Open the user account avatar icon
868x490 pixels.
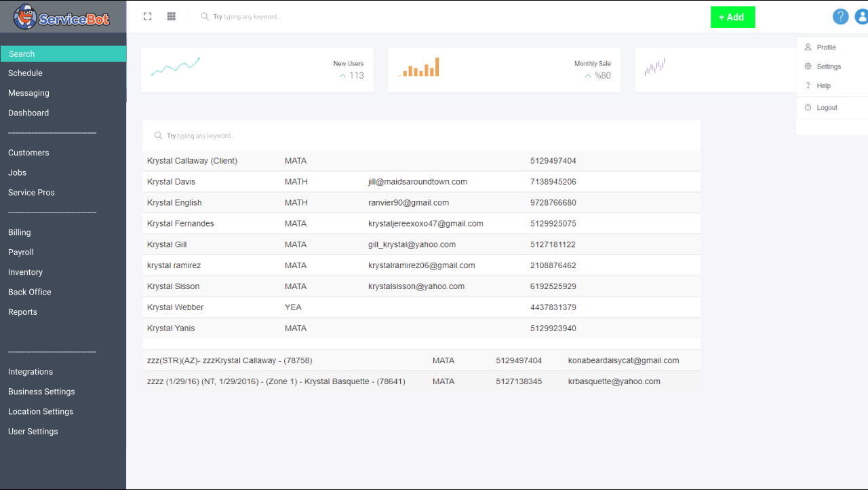pos(862,16)
